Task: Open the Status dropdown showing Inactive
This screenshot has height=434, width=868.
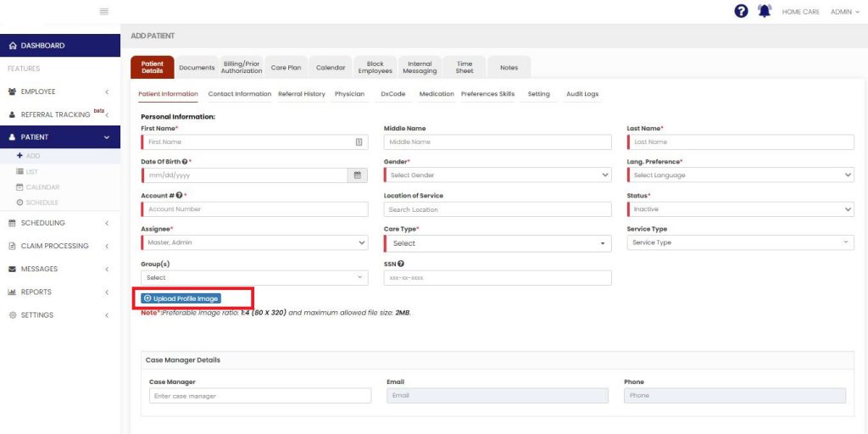Action: point(741,209)
